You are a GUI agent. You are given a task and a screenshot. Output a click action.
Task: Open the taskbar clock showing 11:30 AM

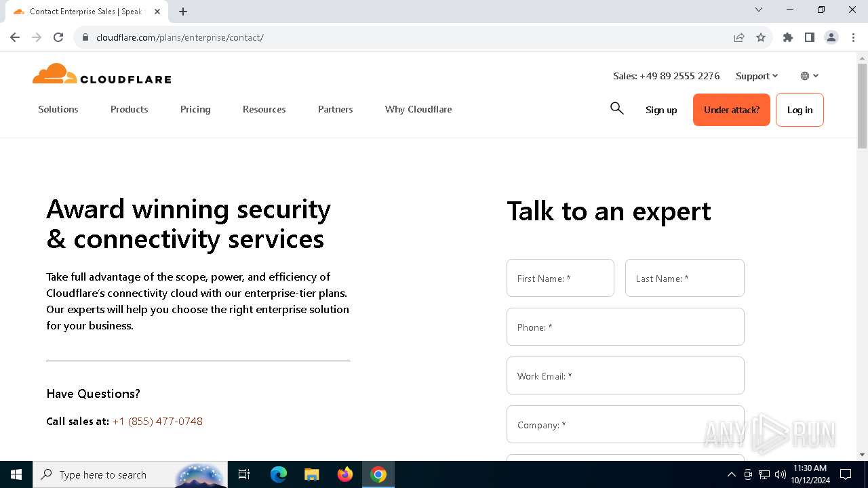[x=810, y=474]
